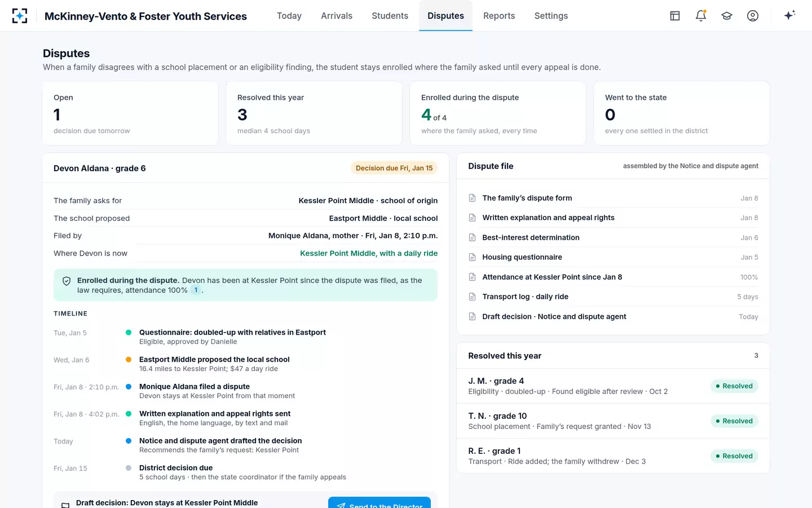Click the Decision due Fri, Jan 15 badge
The height and width of the screenshot is (508, 812).
pos(394,168)
